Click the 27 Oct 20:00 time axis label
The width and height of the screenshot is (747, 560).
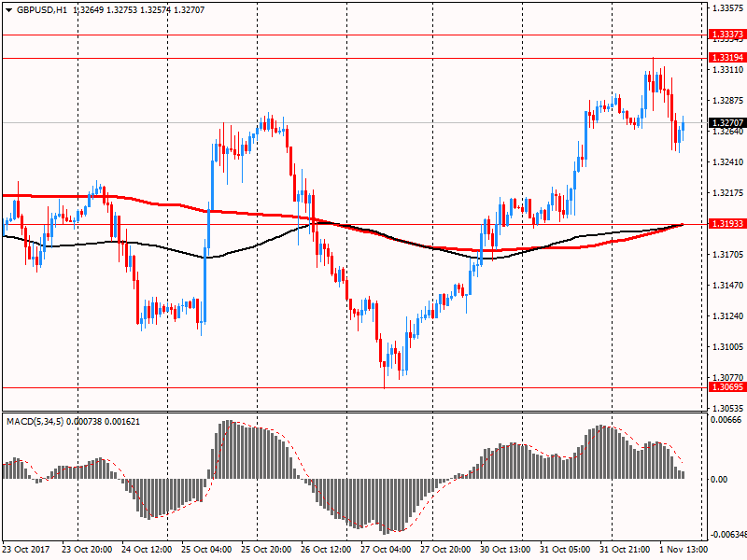pyautogui.click(x=445, y=550)
